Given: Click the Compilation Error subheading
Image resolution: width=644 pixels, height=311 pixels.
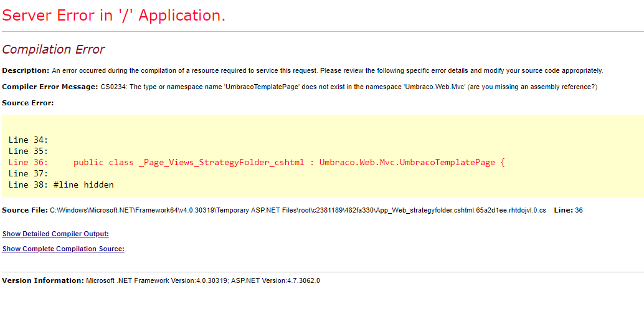Looking at the screenshot, I should 54,49.
